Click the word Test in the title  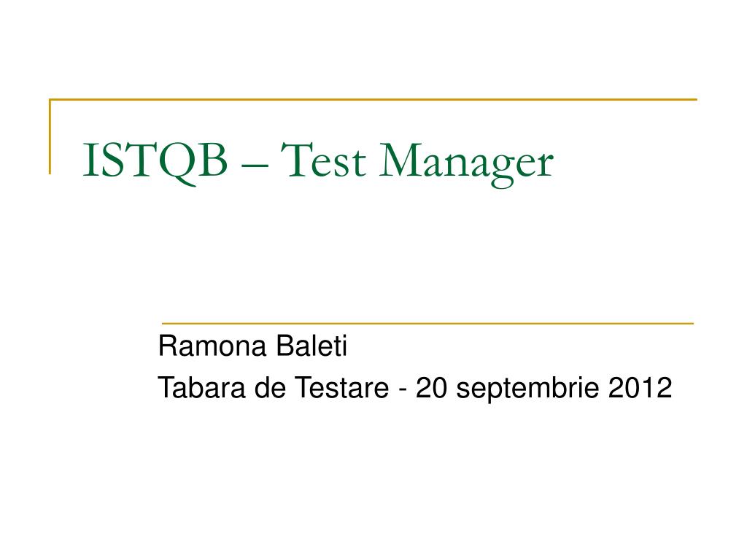[323, 160]
